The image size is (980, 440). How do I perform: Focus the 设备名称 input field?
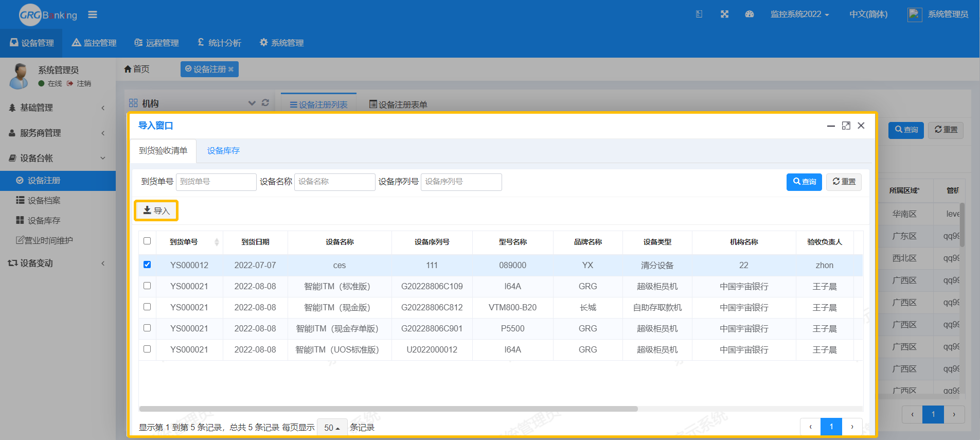point(334,182)
